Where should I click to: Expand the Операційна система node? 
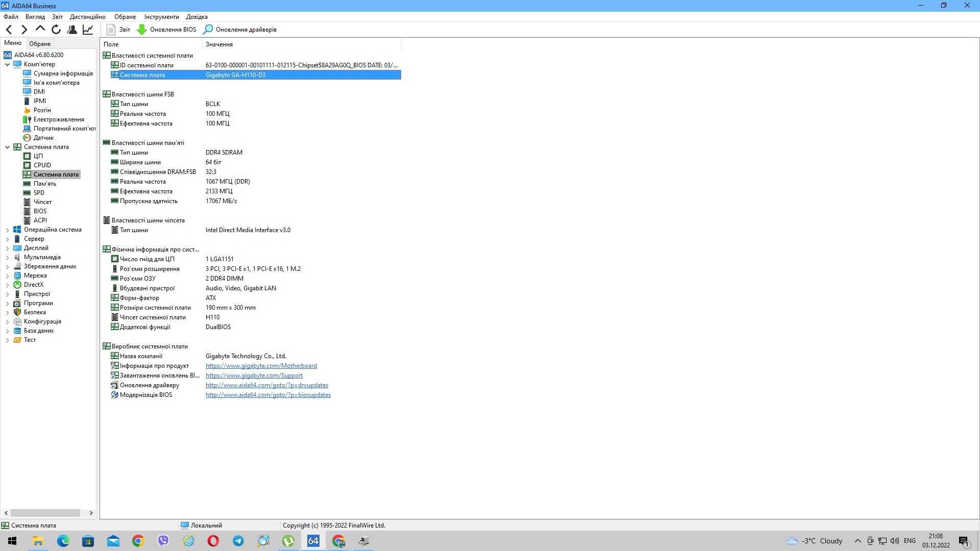tap(7, 230)
